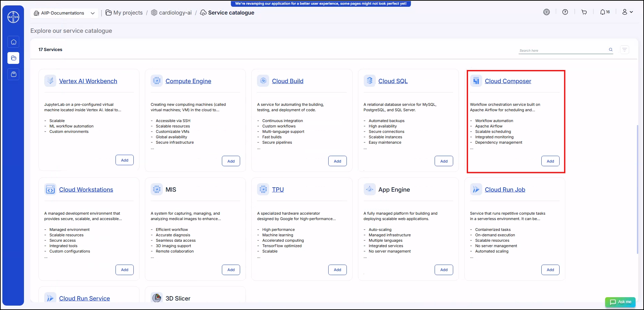
Task: Click the Cloud Composer service icon
Action: 476,81
